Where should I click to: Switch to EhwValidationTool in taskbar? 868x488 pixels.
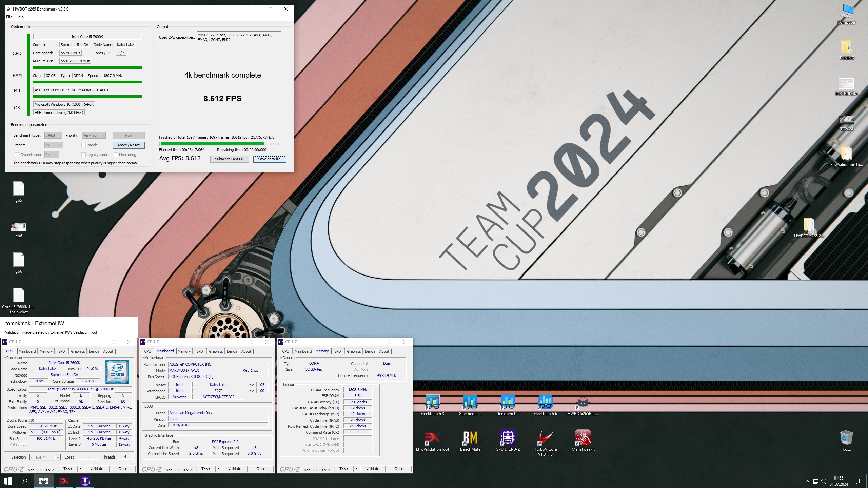point(64,481)
